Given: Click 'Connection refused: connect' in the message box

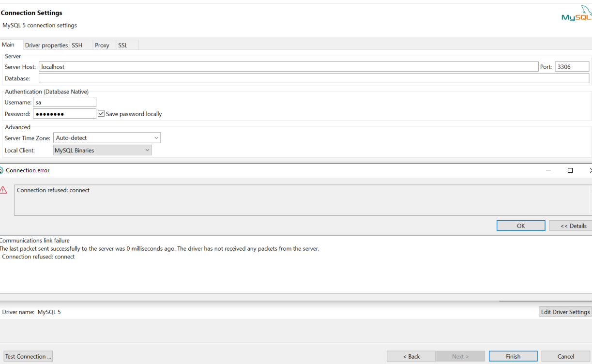Looking at the screenshot, I should 53,190.
